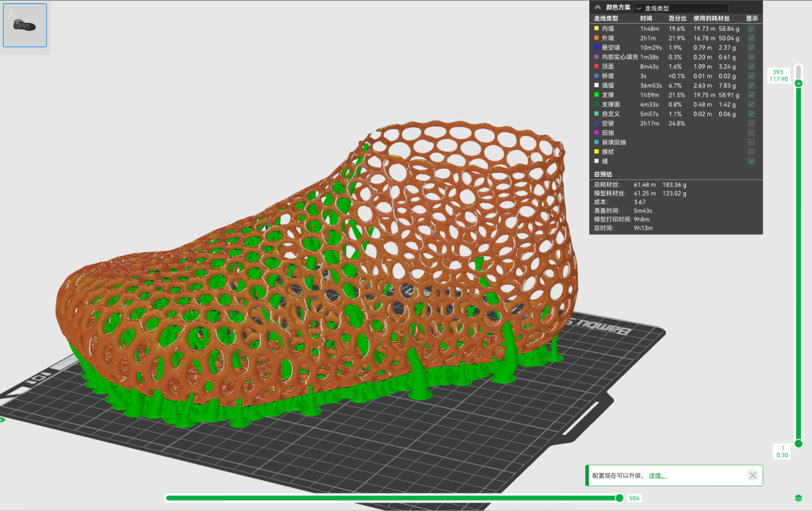Click the orange 外墙 color swatch
Image resolution: width=812 pixels, height=511 pixels.
[596, 38]
